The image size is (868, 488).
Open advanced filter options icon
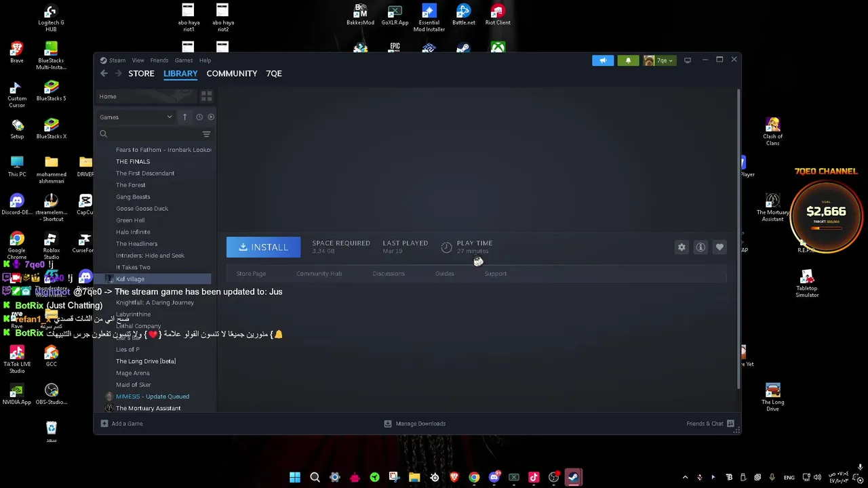pyautogui.click(x=206, y=134)
